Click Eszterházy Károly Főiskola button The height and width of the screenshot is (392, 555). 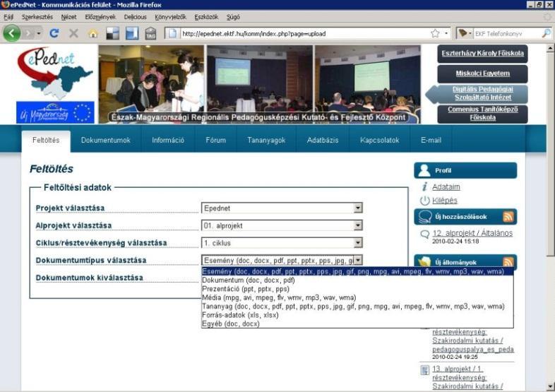pyautogui.click(x=482, y=54)
